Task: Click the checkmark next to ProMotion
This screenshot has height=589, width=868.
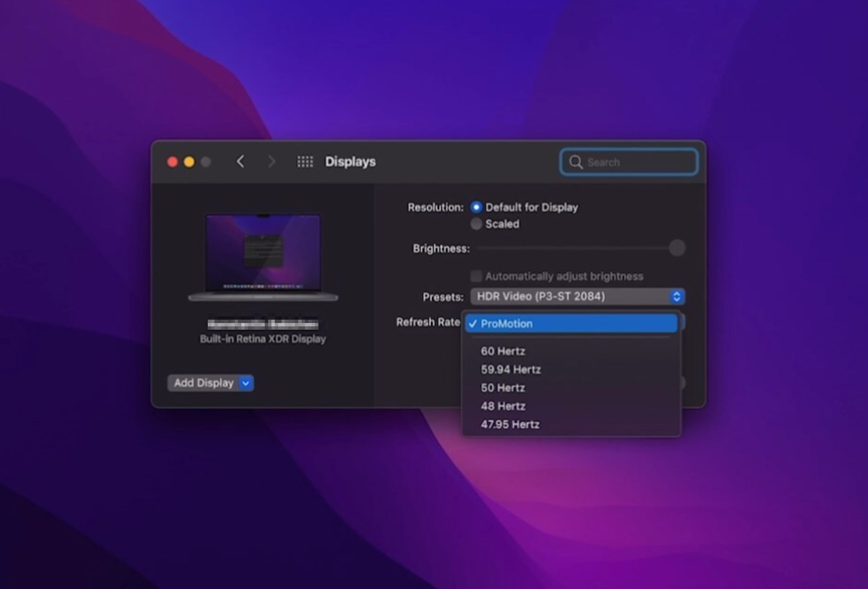Action: (474, 323)
